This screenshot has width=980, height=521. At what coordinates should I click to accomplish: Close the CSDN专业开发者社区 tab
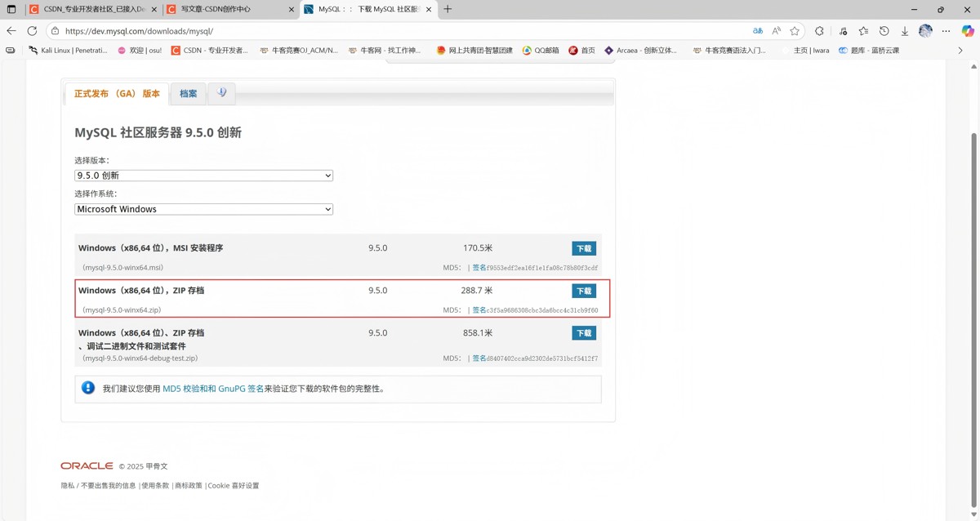coord(155,10)
